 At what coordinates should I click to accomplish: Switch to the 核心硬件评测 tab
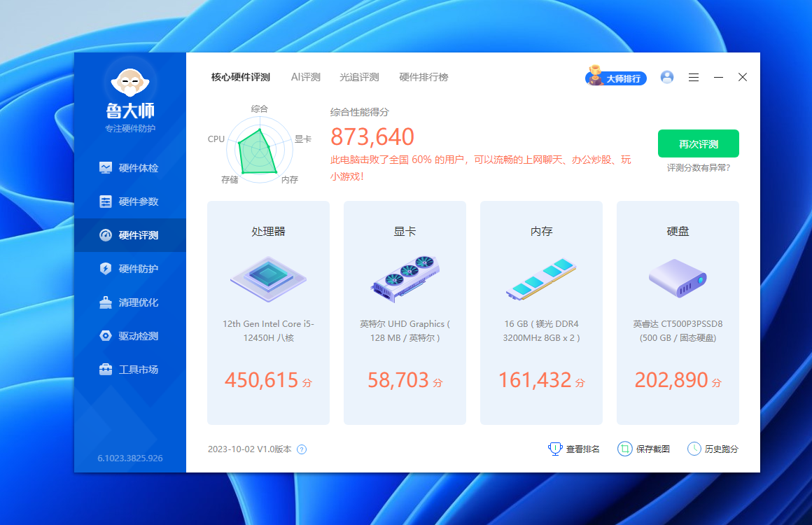[x=241, y=77]
